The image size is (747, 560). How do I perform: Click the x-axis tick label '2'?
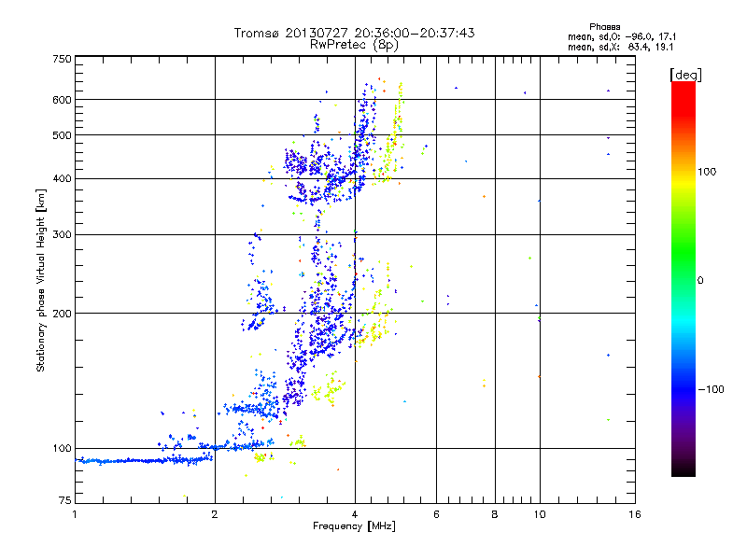[x=215, y=514]
